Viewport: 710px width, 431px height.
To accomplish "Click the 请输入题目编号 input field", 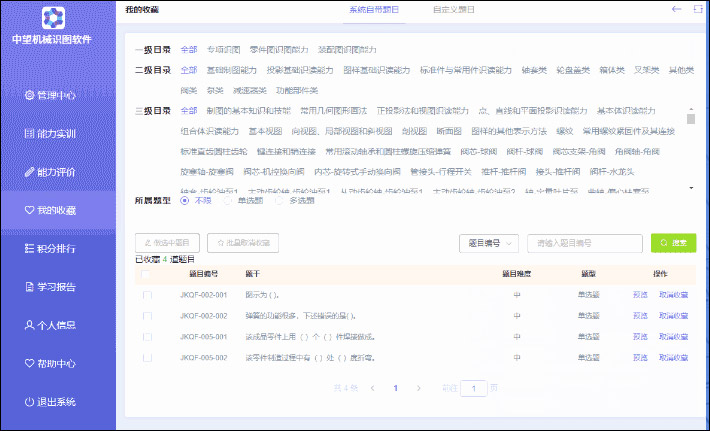I will point(584,242).
